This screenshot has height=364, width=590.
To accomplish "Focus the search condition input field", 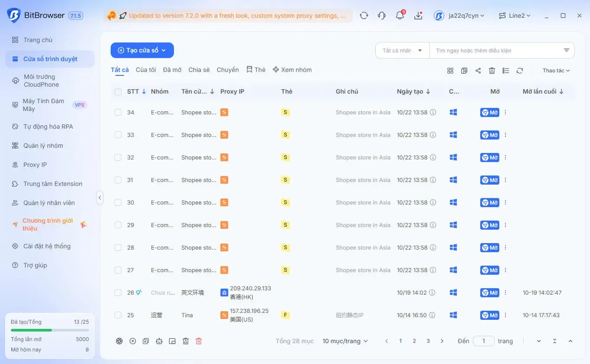I will [x=496, y=50].
